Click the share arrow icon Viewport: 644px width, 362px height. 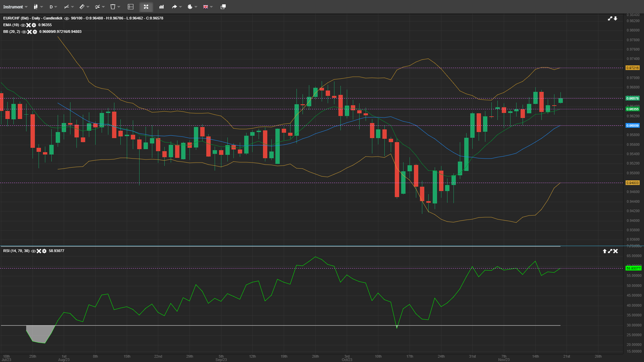click(x=174, y=7)
